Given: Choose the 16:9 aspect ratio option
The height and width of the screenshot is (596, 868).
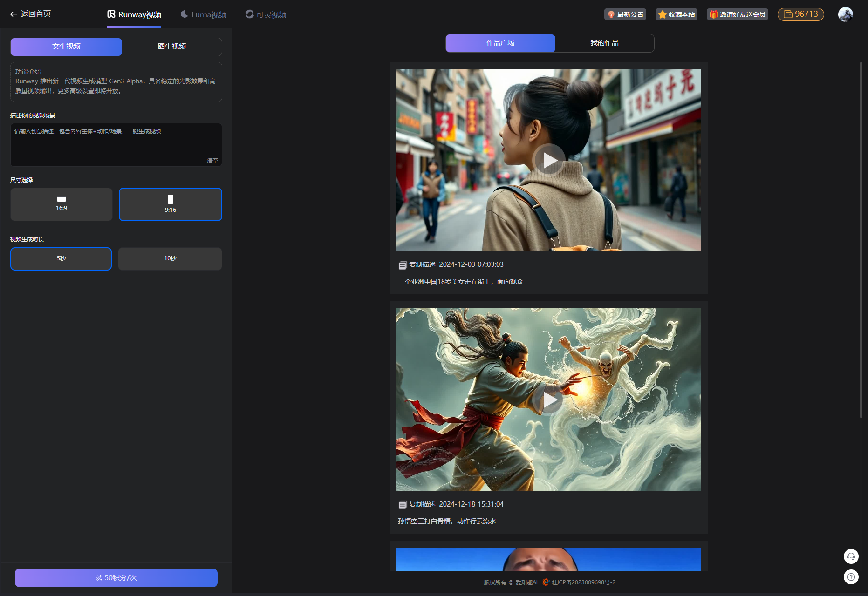Looking at the screenshot, I should tap(62, 204).
